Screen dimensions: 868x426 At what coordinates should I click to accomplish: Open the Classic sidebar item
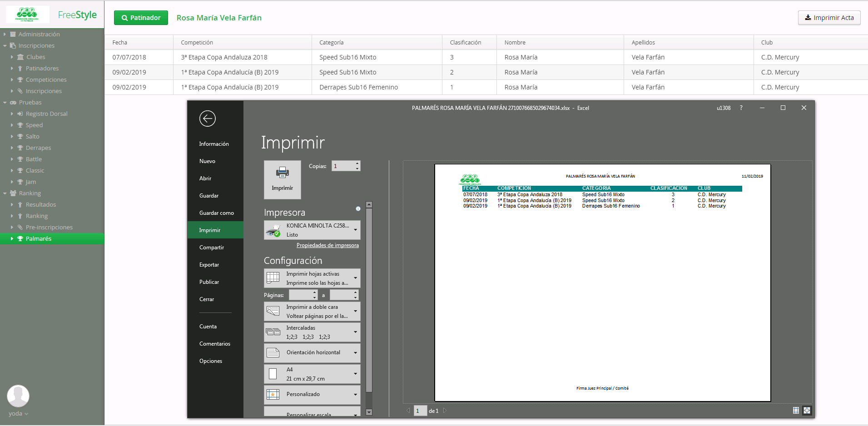tap(35, 171)
